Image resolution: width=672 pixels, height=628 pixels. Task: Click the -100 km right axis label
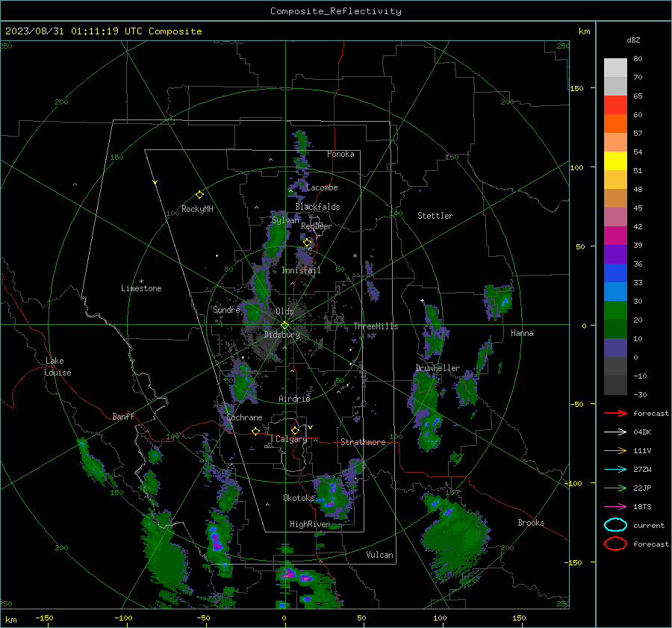point(573,483)
